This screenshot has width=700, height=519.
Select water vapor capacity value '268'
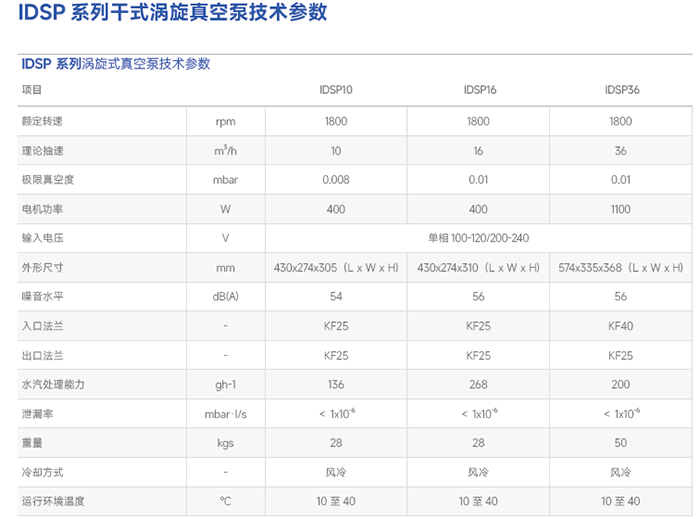(478, 385)
